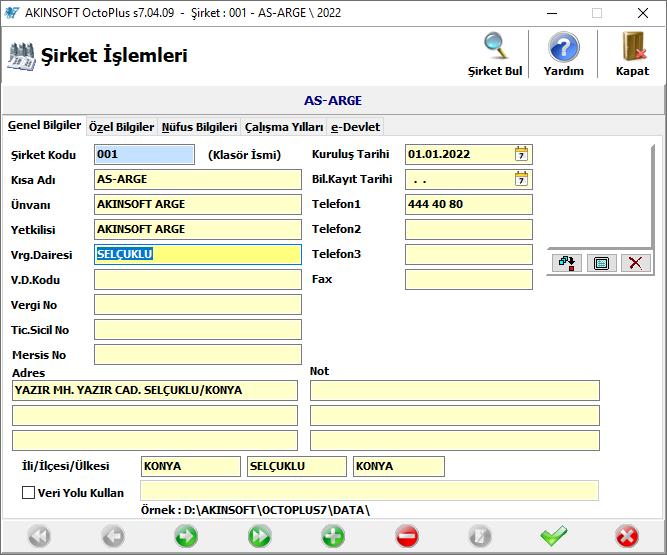667x555 pixels.
Task: Save changes with green checkmark
Action: tap(553, 536)
